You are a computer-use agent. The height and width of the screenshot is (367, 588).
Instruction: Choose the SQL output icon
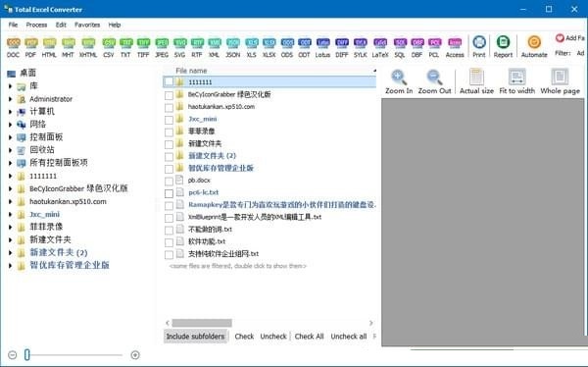[x=400, y=47]
